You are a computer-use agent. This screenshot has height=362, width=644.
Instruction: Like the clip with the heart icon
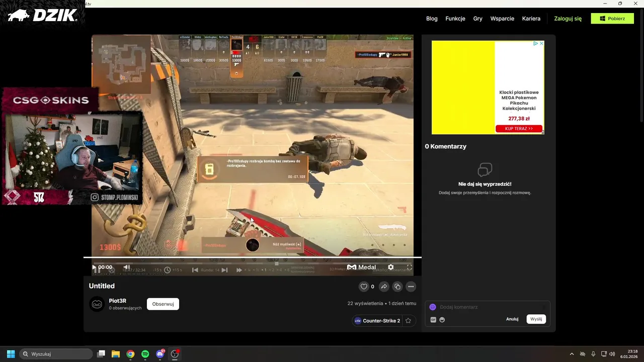click(x=364, y=287)
